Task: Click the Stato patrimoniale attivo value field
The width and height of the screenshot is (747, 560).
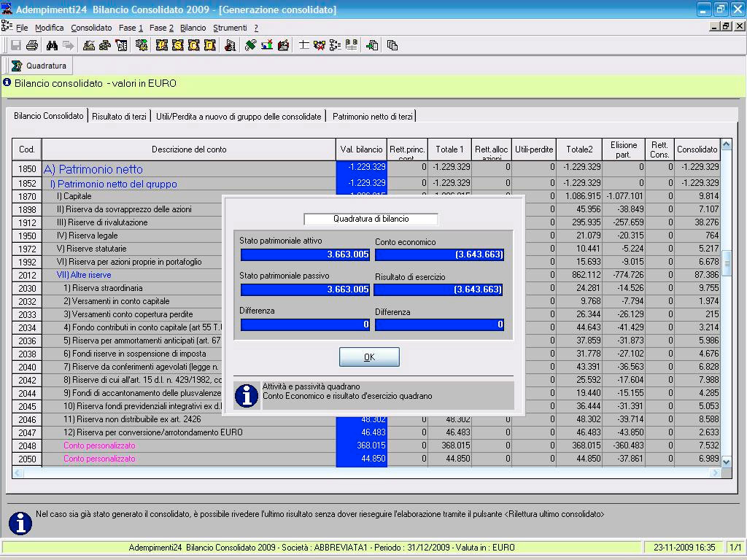Action: 305,254
